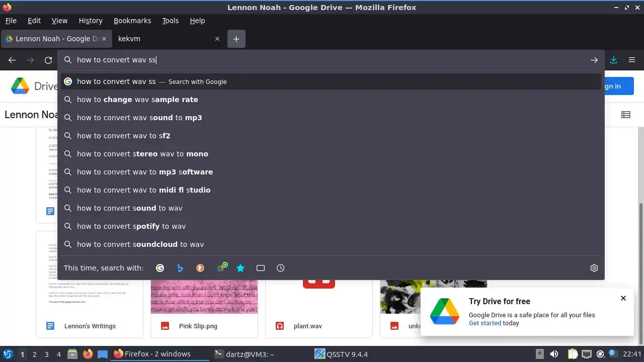Choose suggestion 'how to change wav sample rate'
The image size is (644, 362).
[331, 100]
